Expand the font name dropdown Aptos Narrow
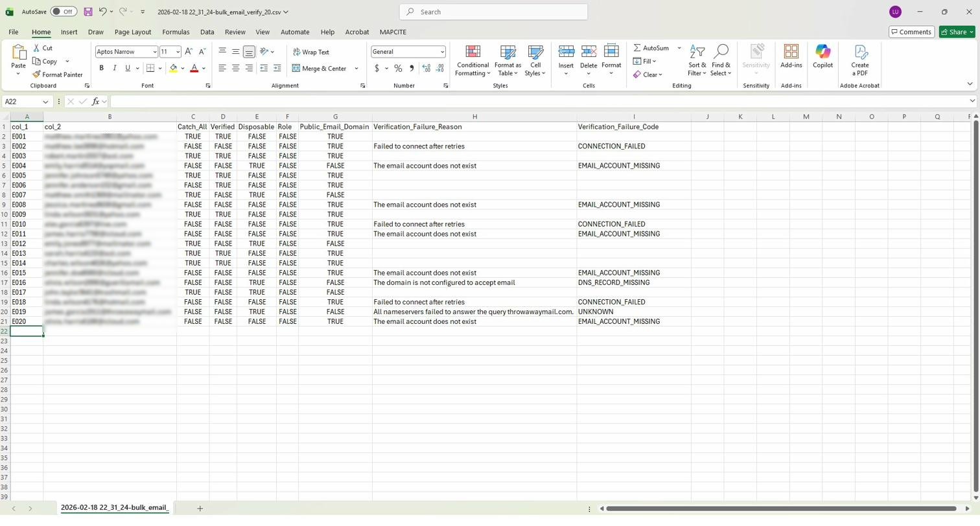 [x=155, y=52]
